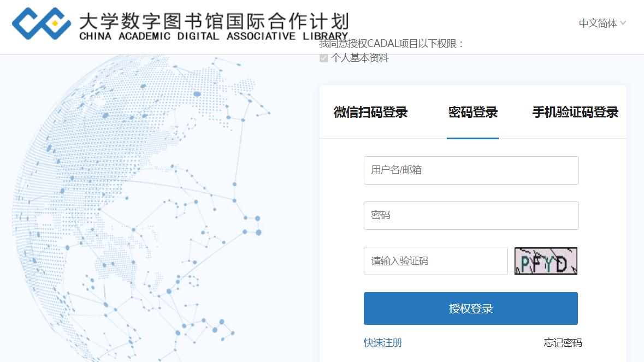
Task: Switch to the 微信扫码登录 tab
Action: coord(370,112)
